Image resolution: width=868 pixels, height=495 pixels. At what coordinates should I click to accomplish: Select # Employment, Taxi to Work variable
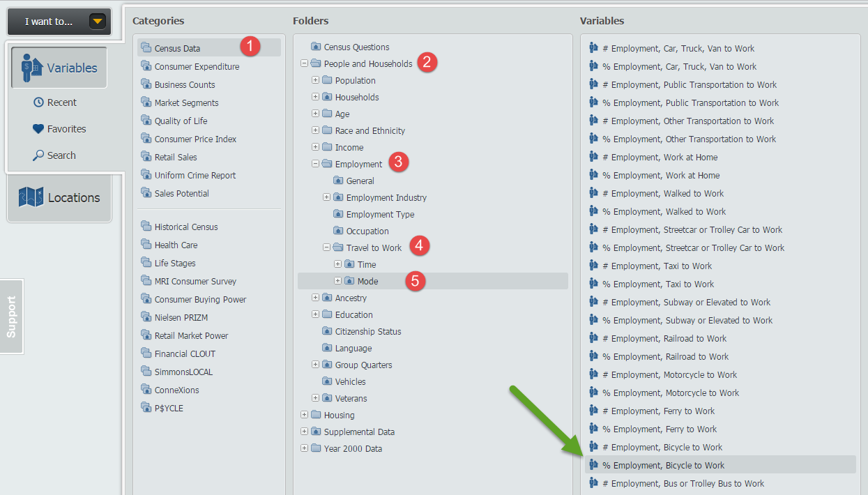tap(657, 266)
